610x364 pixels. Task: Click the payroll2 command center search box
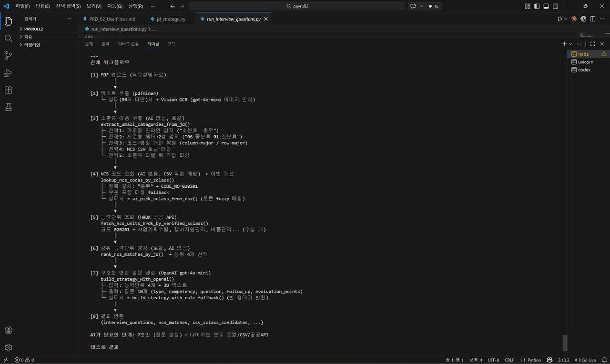pyautogui.click(x=297, y=6)
